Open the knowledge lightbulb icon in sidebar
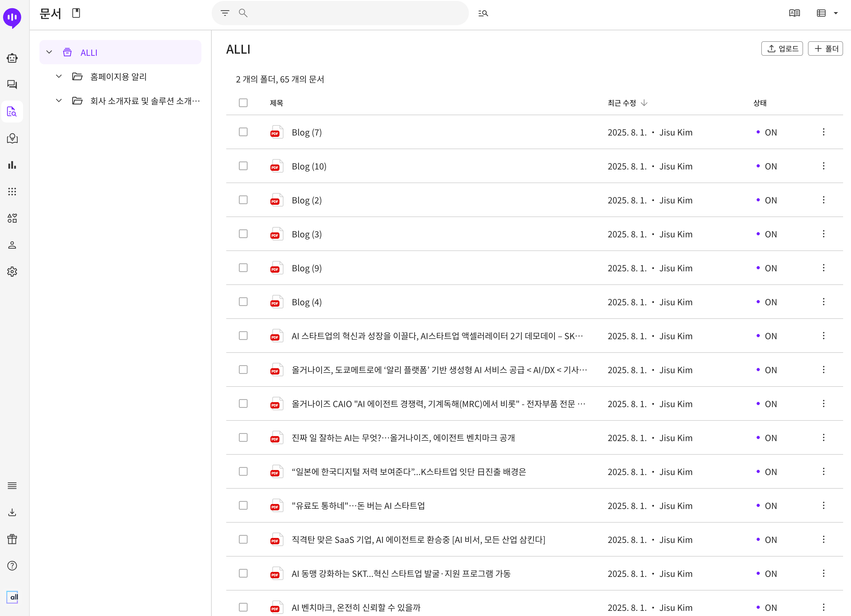The width and height of the screenshot is (851, 616). [x=12, y=139]
